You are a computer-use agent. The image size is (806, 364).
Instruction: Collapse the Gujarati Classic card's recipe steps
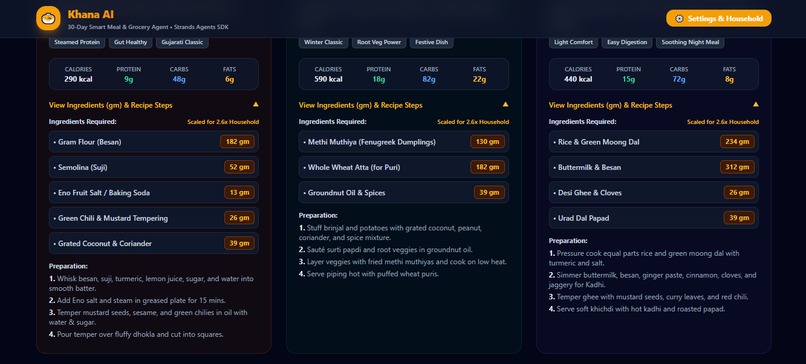[154, 105]
